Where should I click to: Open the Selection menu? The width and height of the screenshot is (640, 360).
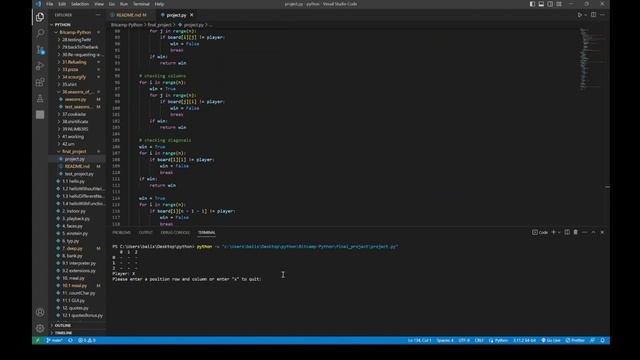pyautogui.click(x=80, y=4)
